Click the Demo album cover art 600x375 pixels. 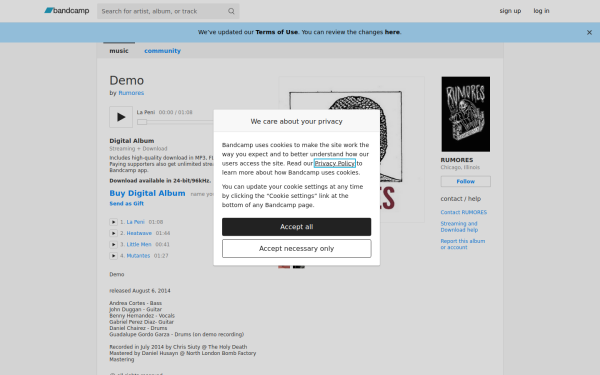[352, 149]
